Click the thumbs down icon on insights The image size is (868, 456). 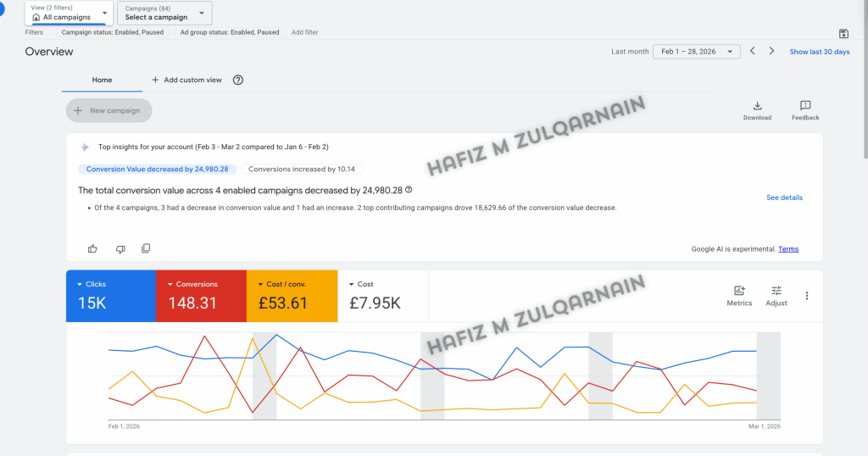pos(120,248)
